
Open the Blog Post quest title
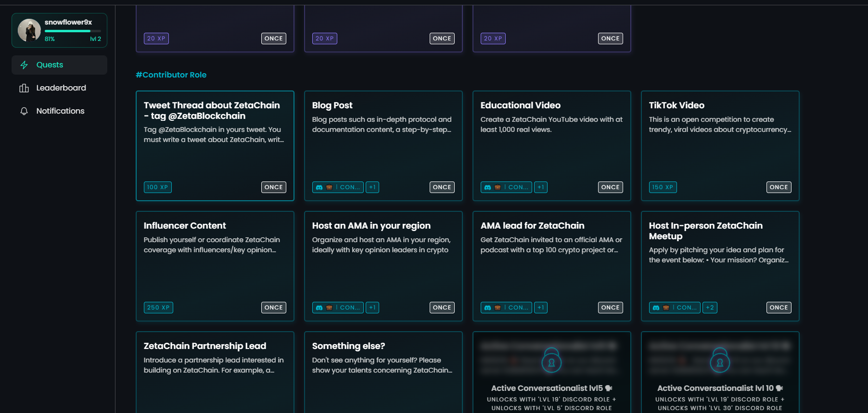point(332,105)
